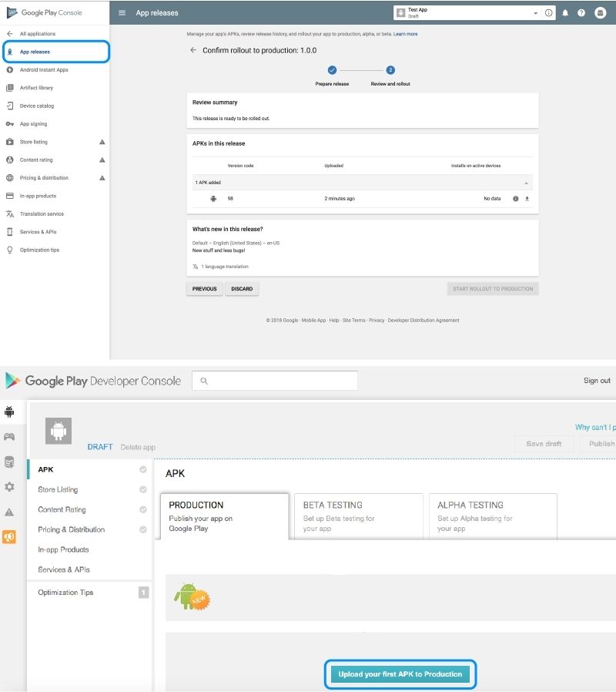
Task: Select the announcements megaphone icon
Action: (10, 537)
